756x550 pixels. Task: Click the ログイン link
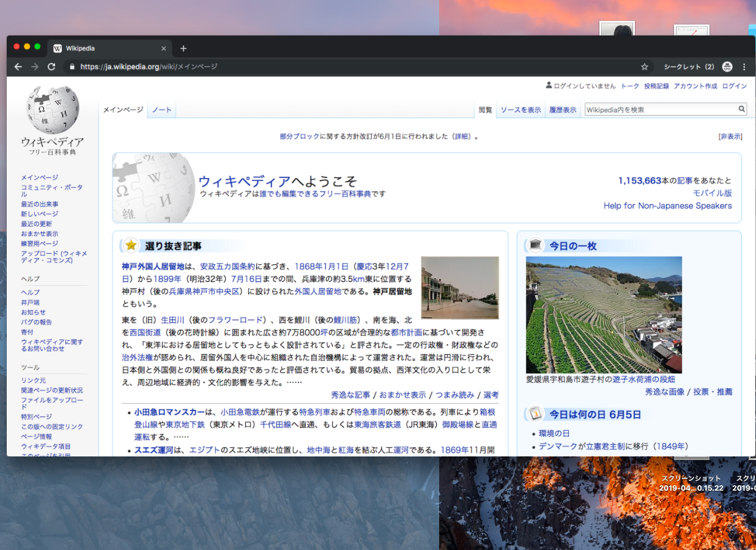[735, 86]
